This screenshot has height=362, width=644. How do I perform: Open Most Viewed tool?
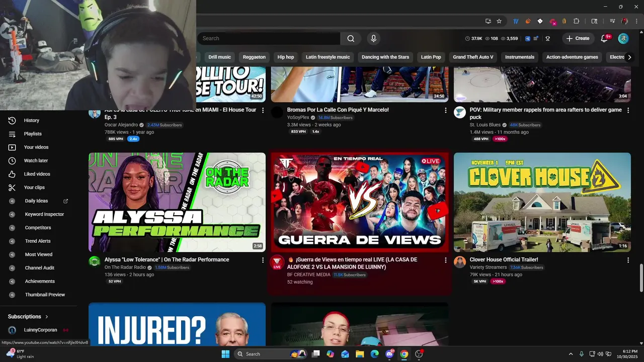pos(39,254)
